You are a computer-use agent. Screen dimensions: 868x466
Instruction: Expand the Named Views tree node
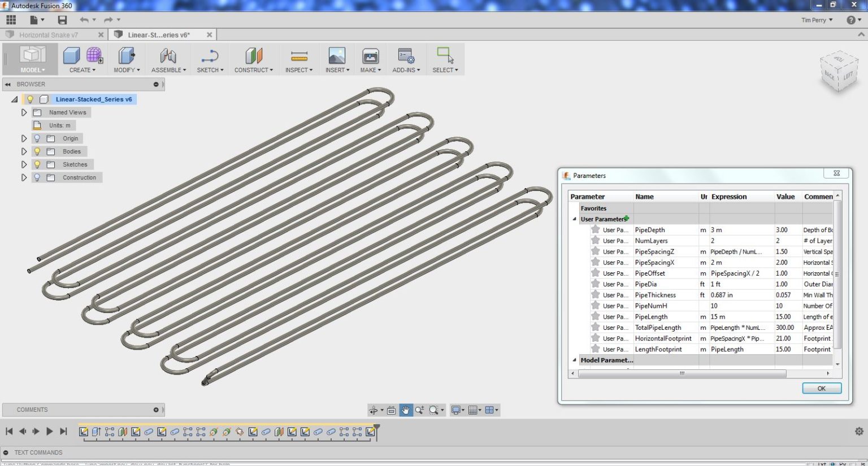click(x=24, y=112)
